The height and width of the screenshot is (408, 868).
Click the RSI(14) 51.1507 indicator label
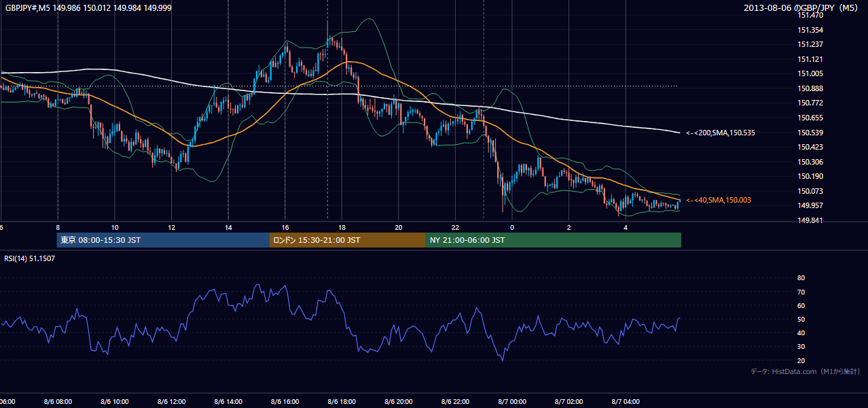29,258
